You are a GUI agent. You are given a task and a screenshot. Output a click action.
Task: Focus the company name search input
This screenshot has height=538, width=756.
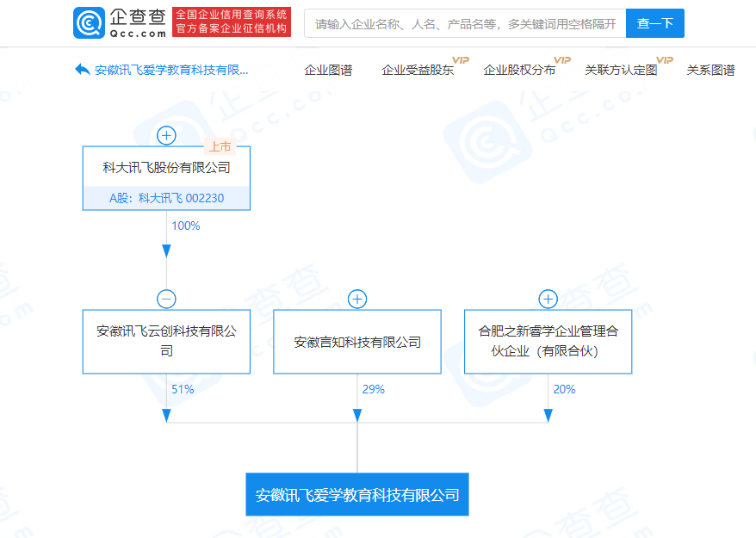(x=465, y=24)
